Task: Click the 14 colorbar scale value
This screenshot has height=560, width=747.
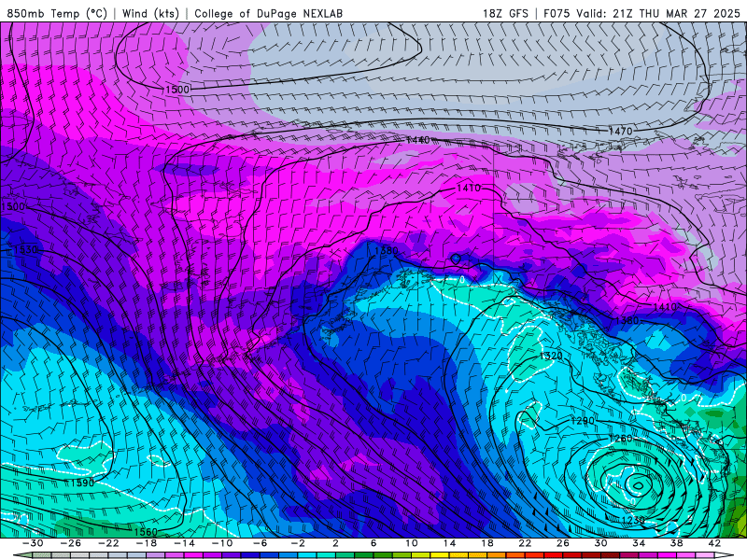Action: [449, 543]
